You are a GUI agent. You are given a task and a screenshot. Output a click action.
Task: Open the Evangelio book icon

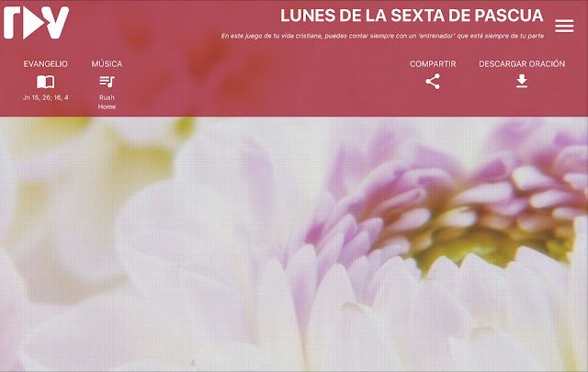(x=45, y=82)
